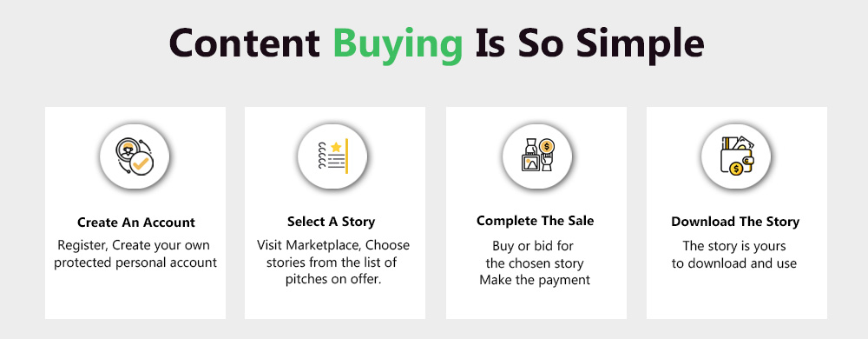
Task: Click the Complete The Sale payment exchange icon
Action: coord(537,156)
